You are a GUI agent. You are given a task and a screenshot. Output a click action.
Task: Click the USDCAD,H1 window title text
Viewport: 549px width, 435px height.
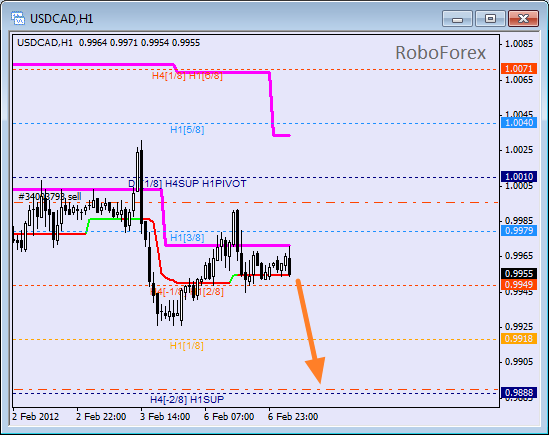pyautogui.click(x=62, y=19)
